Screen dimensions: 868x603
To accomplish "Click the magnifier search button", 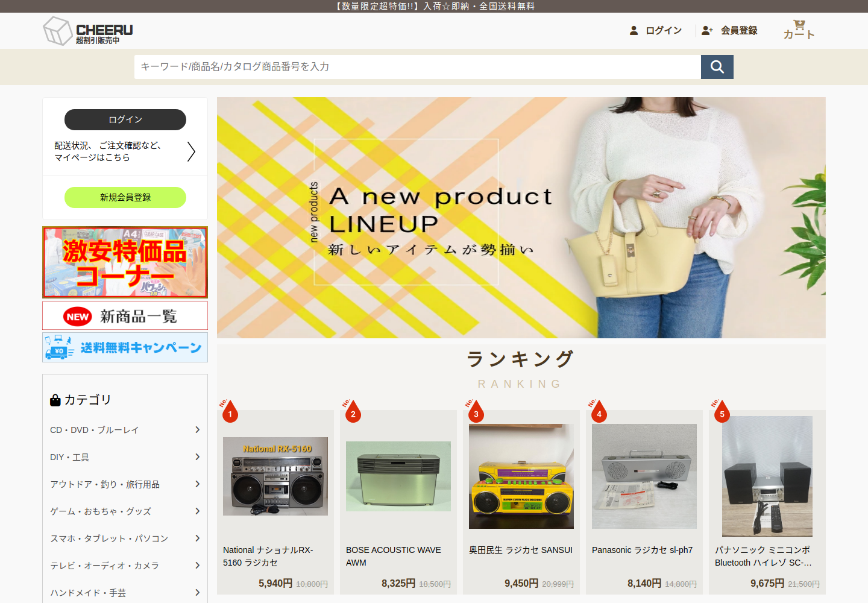I will 717,67.
